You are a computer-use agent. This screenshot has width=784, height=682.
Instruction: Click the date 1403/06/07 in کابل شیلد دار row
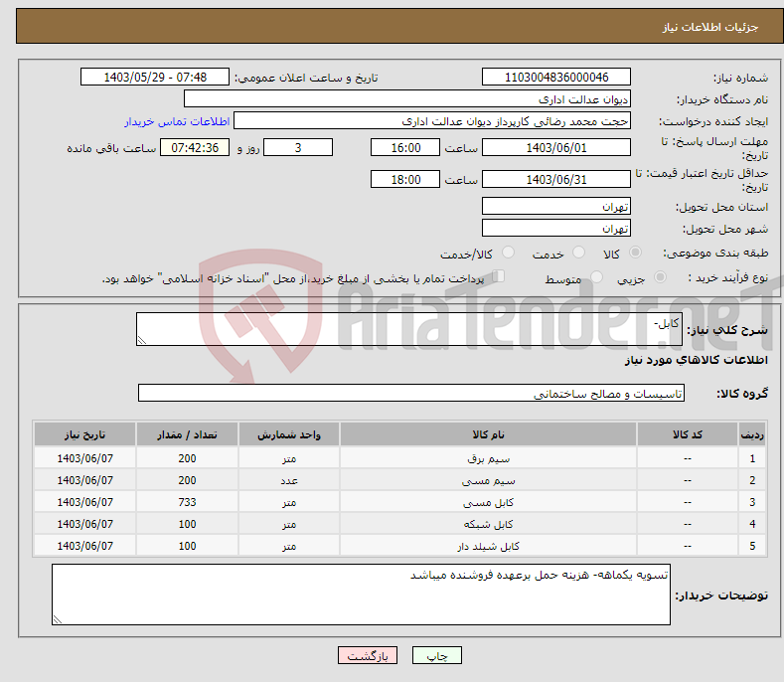(x=85, y=546)
